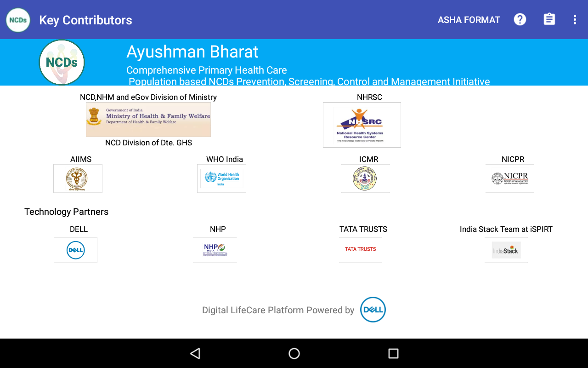Tap the red TATA TRUSTS logo image
This screenshot has height=368, width=588.
(x=361, y=250)
